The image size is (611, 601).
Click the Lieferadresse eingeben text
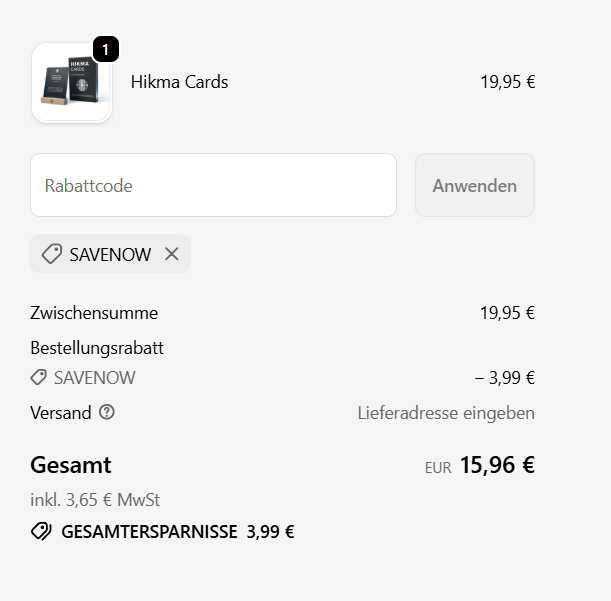[x=446, y=413]
